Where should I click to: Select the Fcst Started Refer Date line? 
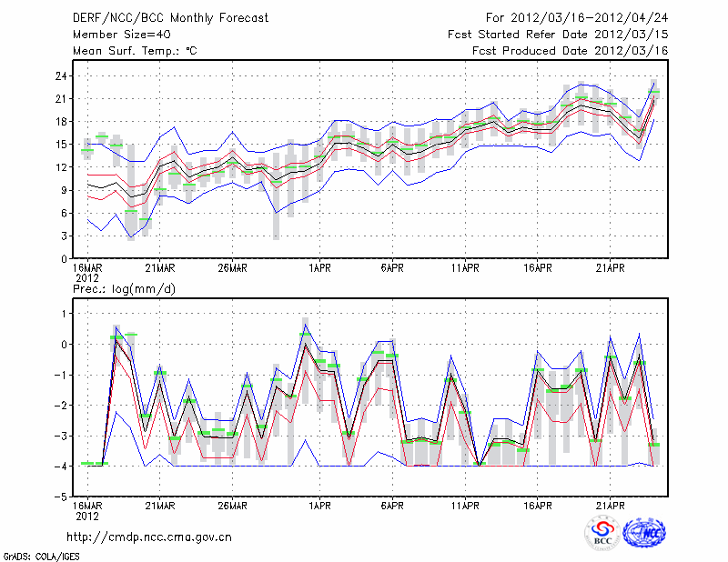558,35
